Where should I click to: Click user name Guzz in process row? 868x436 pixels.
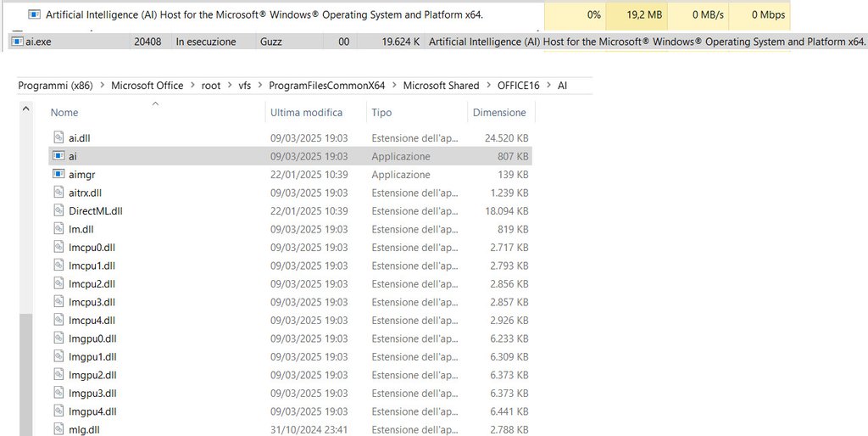point(270,42)
